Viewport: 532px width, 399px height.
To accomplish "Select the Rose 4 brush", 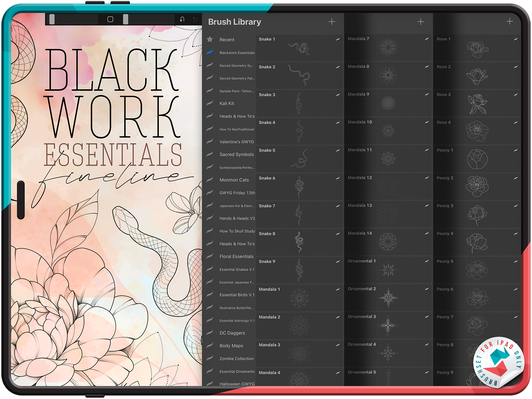I will 477,131.
